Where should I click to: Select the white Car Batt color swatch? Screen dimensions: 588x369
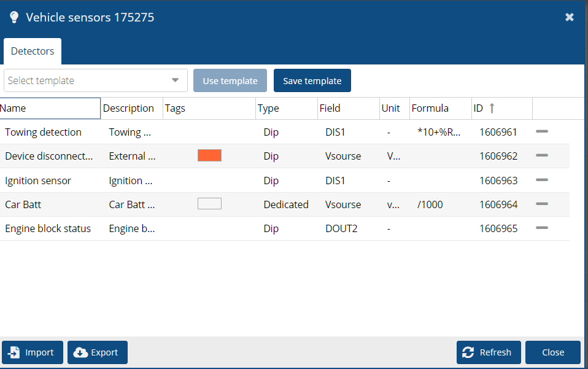209,204
